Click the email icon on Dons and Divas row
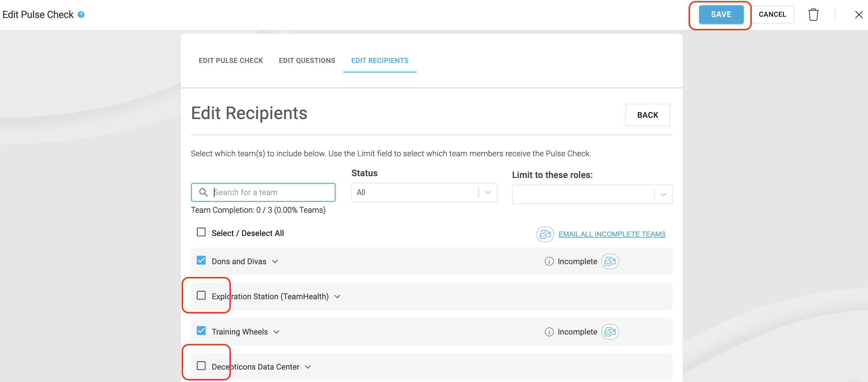 tap(610, 261)
